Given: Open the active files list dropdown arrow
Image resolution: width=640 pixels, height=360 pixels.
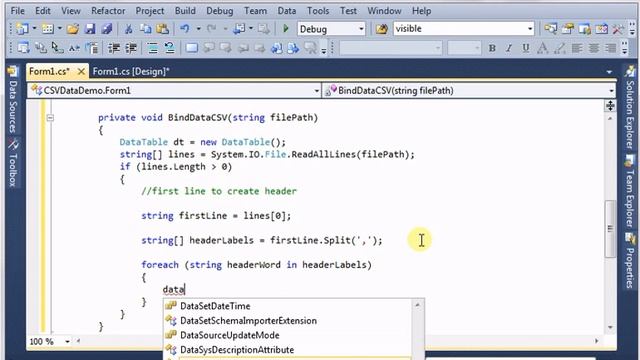Looking at the screenshot, I should click(x=609, y=72).
